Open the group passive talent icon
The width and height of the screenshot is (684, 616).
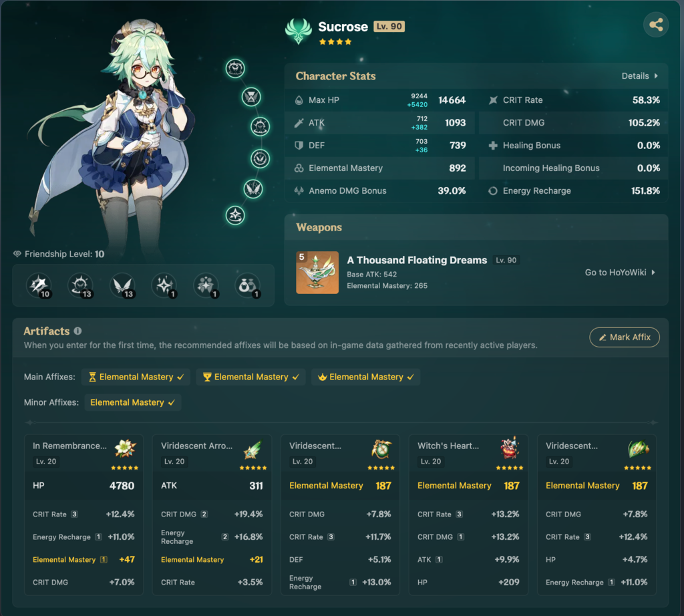tap(206, 285)
